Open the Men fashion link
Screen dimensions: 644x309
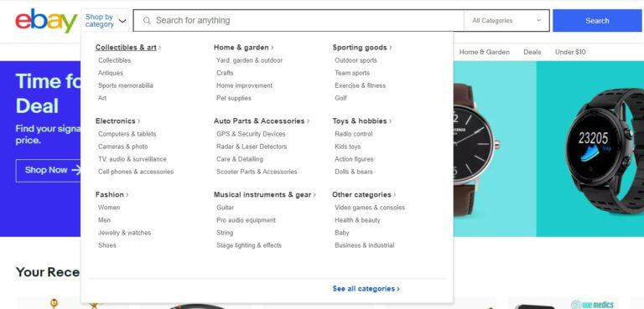click(104, 220)
